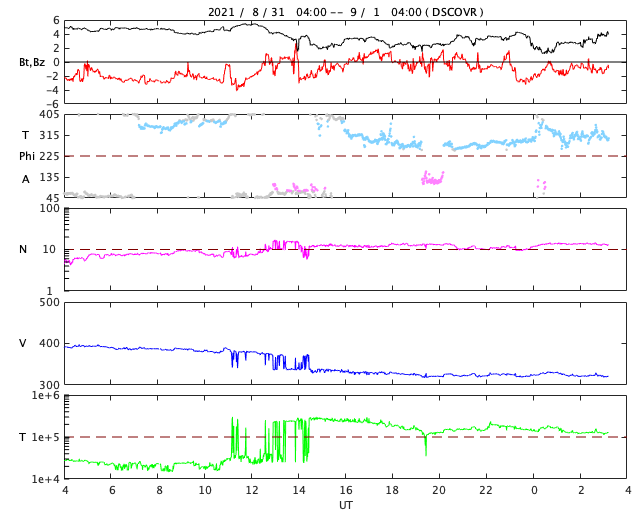640x512 pixels.
Task: Click the 'Phi' axis label
Action: tap(27, 156)
